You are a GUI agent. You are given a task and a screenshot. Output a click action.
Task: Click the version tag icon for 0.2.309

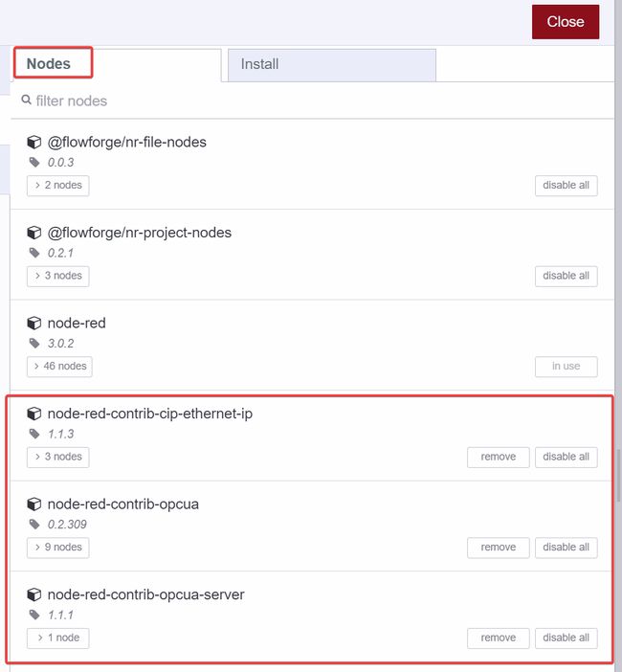[35, 525]
